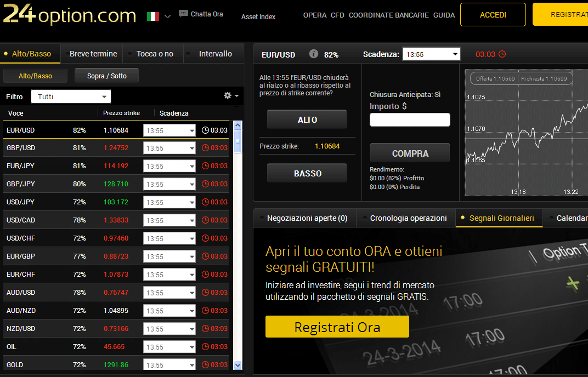This screenshot has height=377, width=588.
Task: Select the Sopra / Sotto sub-option button
Action: 107,76
